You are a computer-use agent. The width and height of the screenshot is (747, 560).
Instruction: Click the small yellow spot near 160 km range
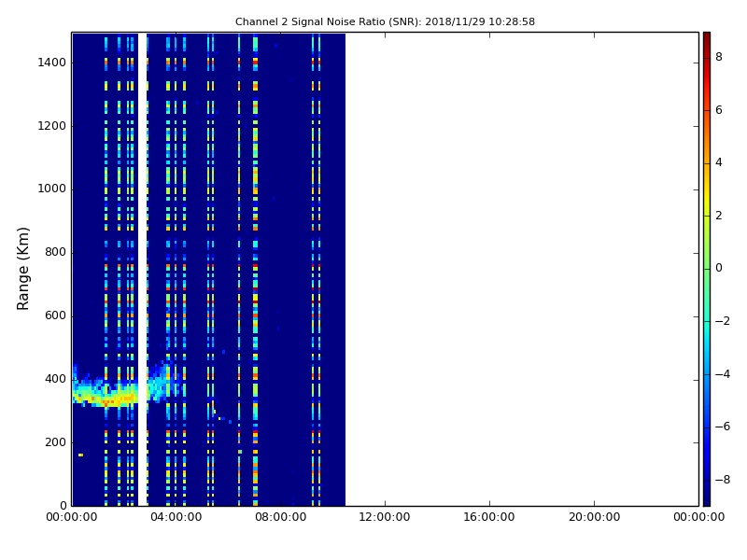click(80, 455)
